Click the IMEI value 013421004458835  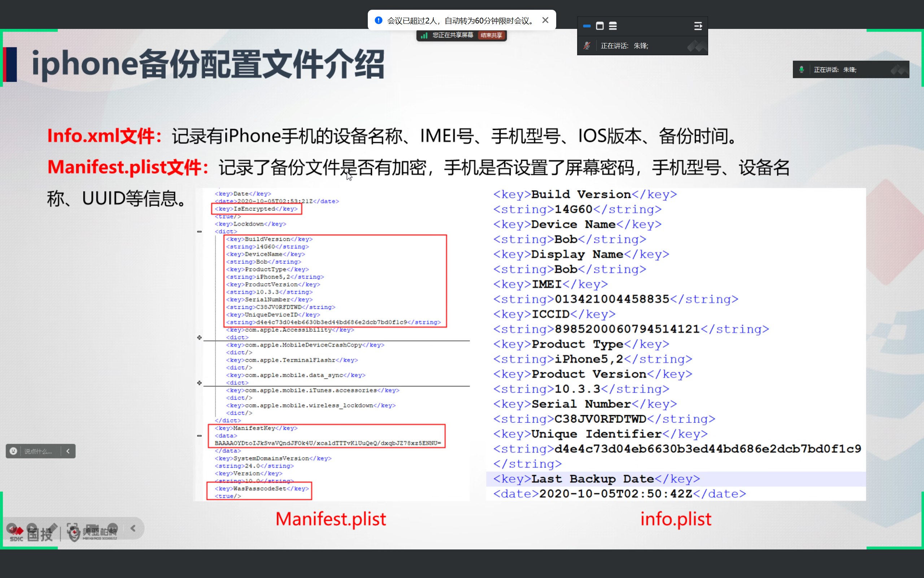point(612,299)
